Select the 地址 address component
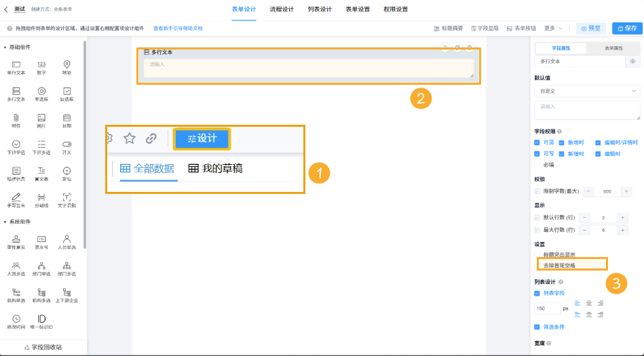 [x=67, y=68]
